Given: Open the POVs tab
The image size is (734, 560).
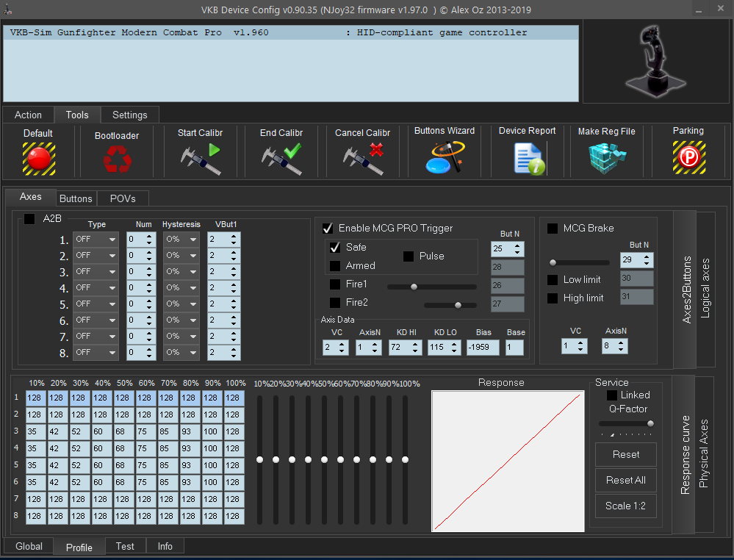Looking at the screenshot, I should tap(123, 198).
